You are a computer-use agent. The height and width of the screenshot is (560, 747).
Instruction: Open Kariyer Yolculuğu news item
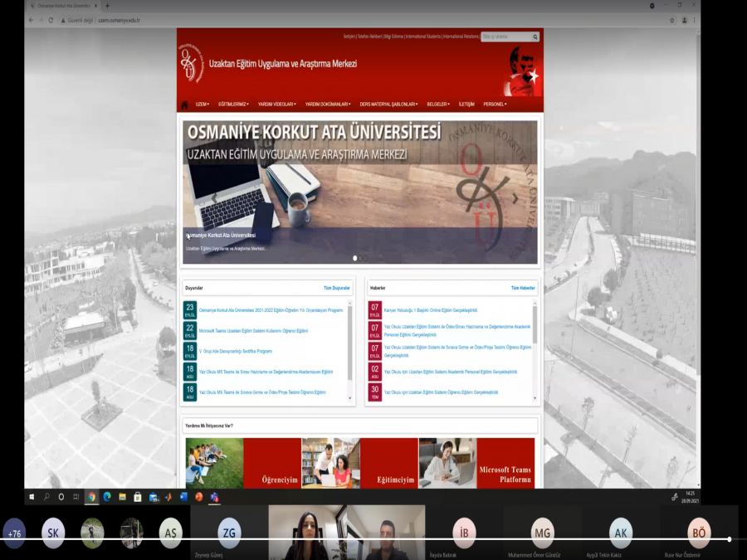click(x=431, y=310)
